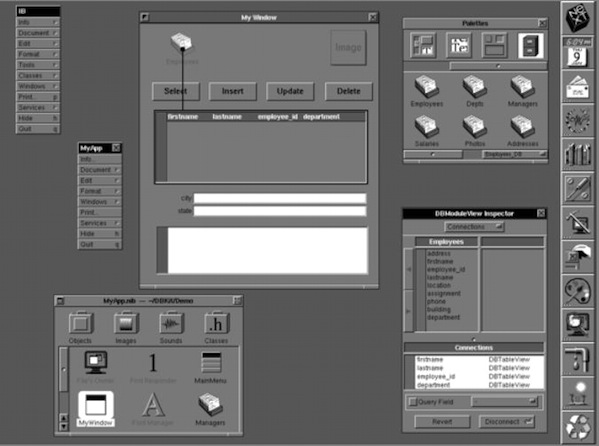Image resolution: width=599 pixels, height=446 pixels.
Task: Click the city text field
Action: (x=280, y=198)
